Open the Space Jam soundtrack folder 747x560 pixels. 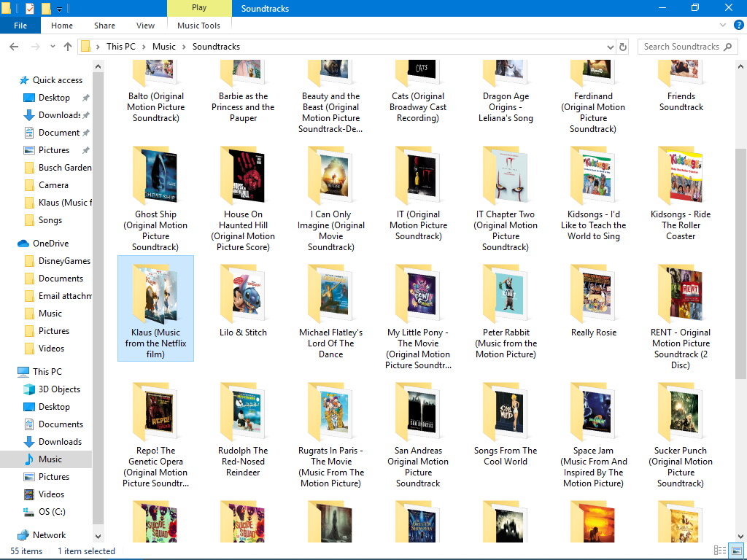[594, 435]
